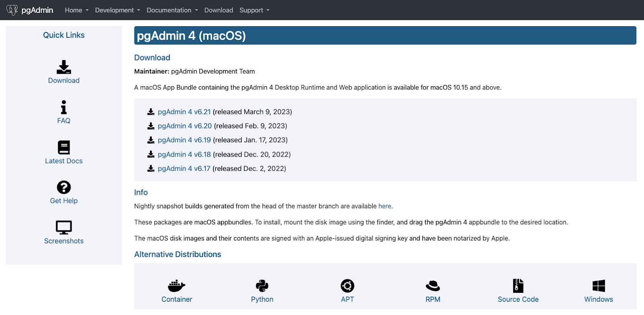Viewport: 644px width, 315px height.
Task: Open the Support menu in navbar
Action: pos(254,10)
